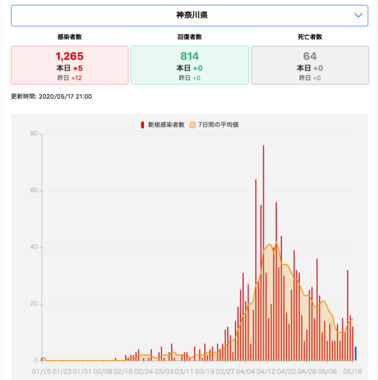378x380 pixels.
Task: Open the 神奈川県 prefecture dropdown
Action: coord(189,15)
